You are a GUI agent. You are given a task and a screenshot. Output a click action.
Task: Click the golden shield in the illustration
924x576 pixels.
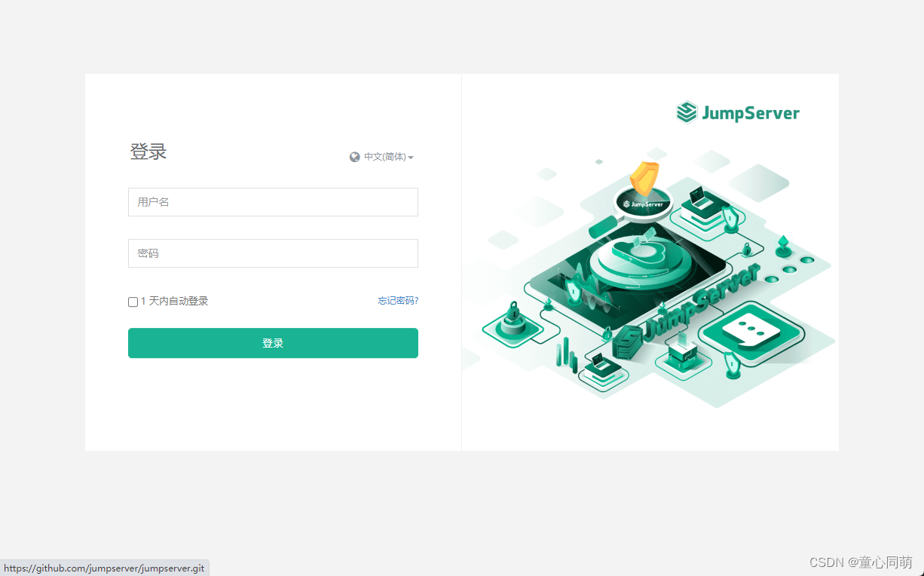pyautogui.click(x=644, y=178)
